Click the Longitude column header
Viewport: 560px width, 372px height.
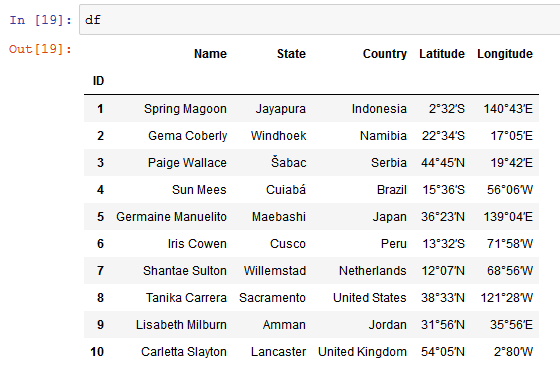coord(505,54)
